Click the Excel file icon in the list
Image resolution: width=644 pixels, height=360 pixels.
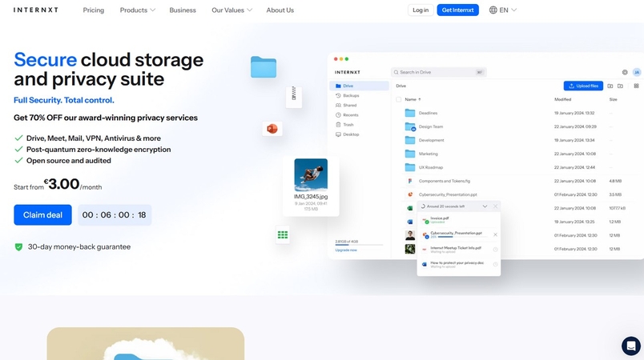click(x=410, y=208)
